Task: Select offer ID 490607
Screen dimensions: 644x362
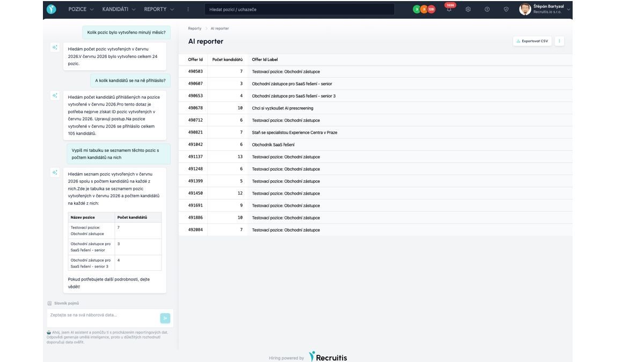Action: tap(195, 84)
